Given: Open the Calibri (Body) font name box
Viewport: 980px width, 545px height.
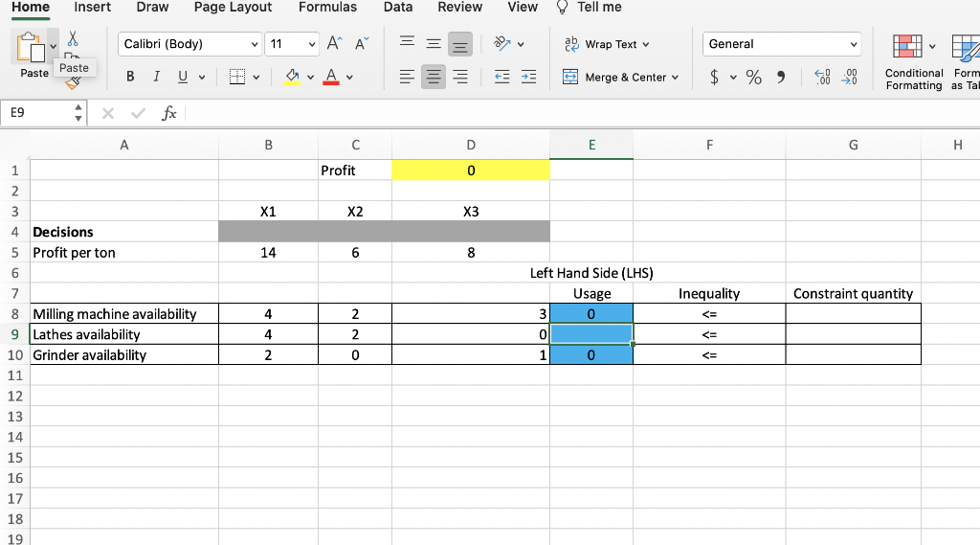Looking at the screenshot, I should 189,44.
